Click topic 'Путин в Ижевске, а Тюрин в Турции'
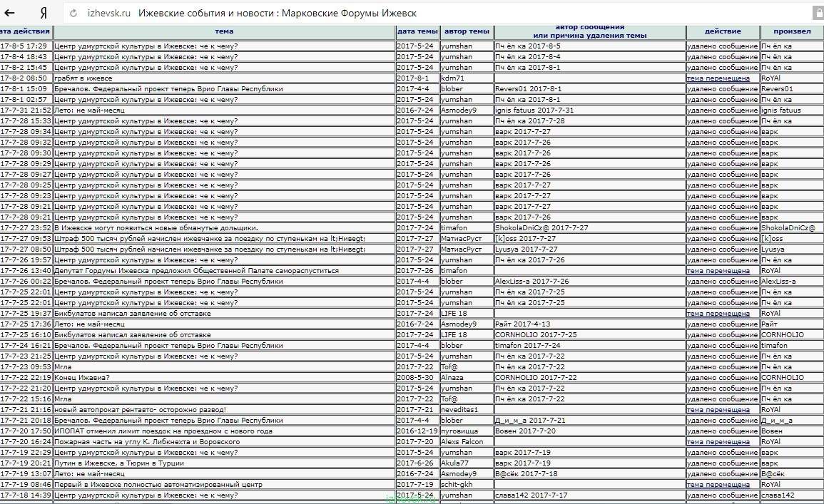This screenshot has width=824, height=504. (118, 463)
